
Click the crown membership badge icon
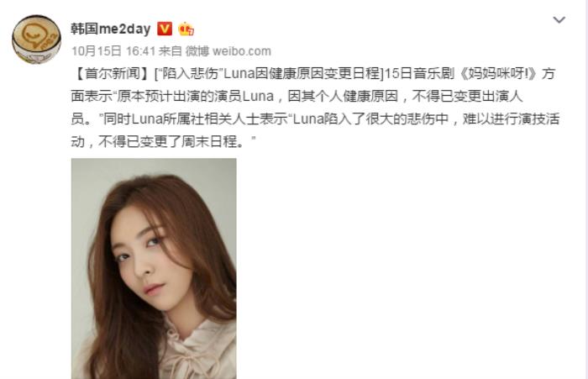pyautogui.click(x=186, y=29)
